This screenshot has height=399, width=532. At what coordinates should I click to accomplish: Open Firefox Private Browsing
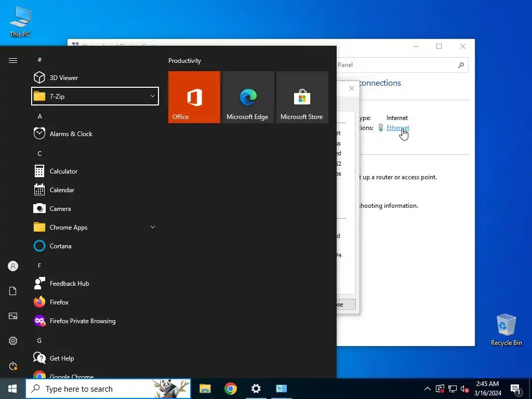(x=95, y=321)
